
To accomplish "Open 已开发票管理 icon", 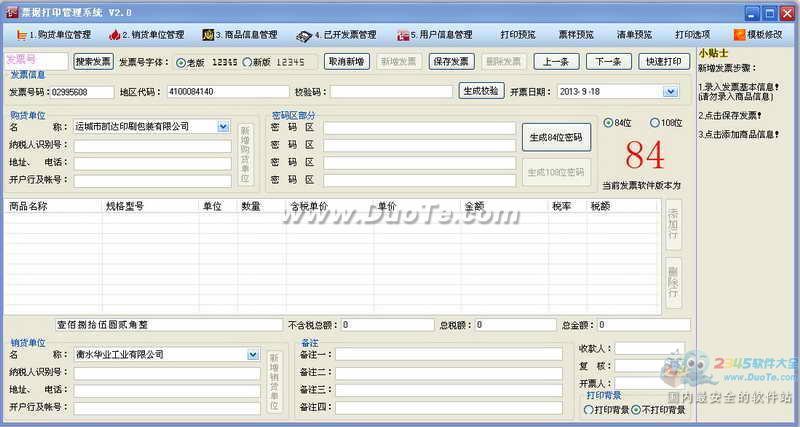I will (x=304, y=36).
